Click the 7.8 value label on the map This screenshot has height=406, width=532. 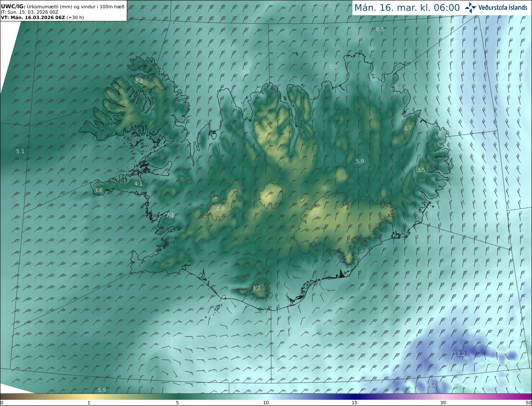click(374, 79)
